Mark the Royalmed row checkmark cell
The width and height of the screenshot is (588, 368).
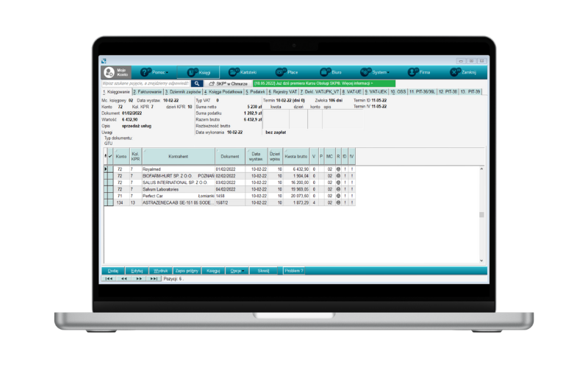111,169
